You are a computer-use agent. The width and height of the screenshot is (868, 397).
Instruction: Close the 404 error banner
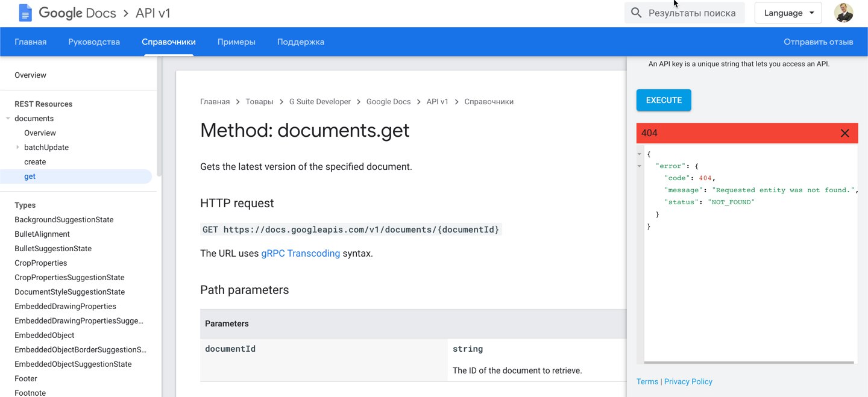(x=844, y=133)
